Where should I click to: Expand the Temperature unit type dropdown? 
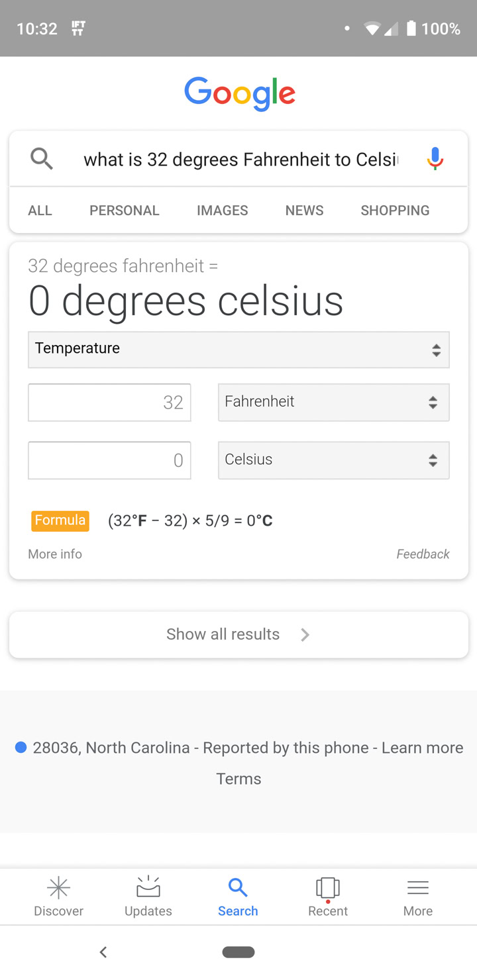coord(238,350)
